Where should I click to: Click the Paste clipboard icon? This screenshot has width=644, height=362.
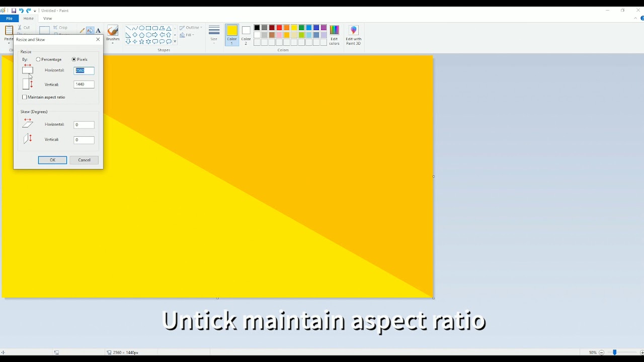click(9, 30)
